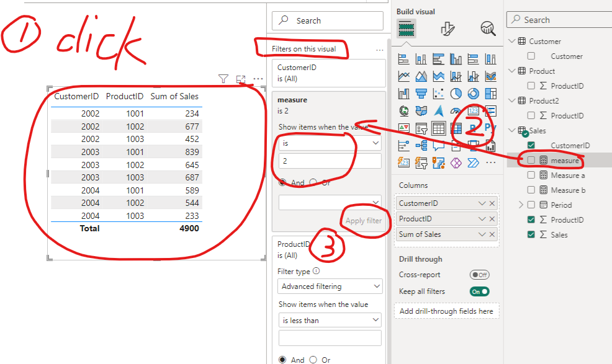The width and height of the screenshot is (612, 364).
Task: Select the Azure map visual
Action: click(x=438, y=111)
